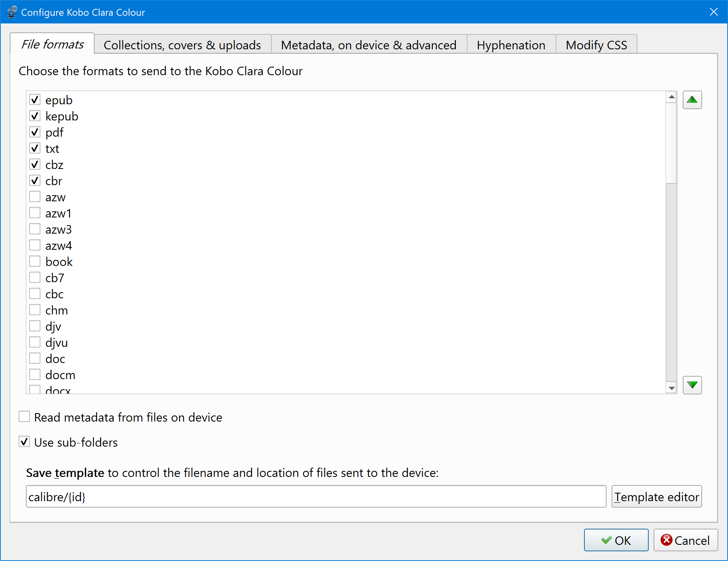Select the book entry label in list
Screen dimensions: 728x561
click(59, 262)
